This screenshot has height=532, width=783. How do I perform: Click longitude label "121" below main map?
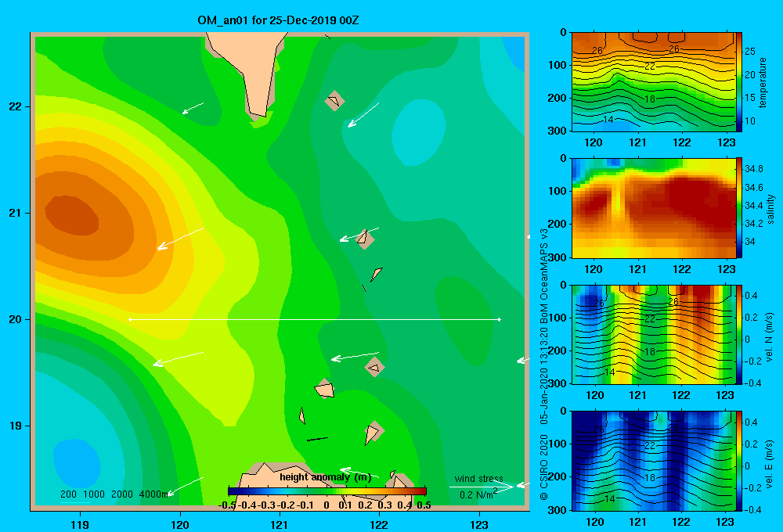point(280,524)
